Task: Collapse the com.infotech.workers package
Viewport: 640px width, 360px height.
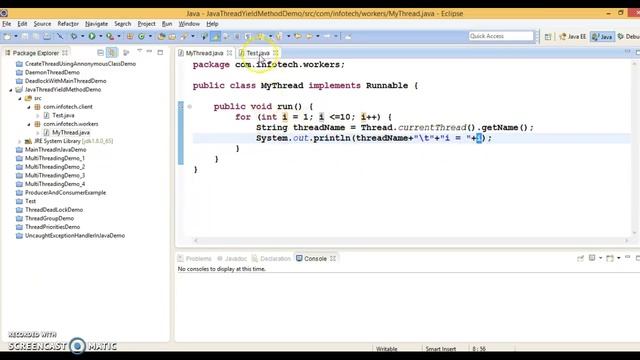Action: (29, 124)
